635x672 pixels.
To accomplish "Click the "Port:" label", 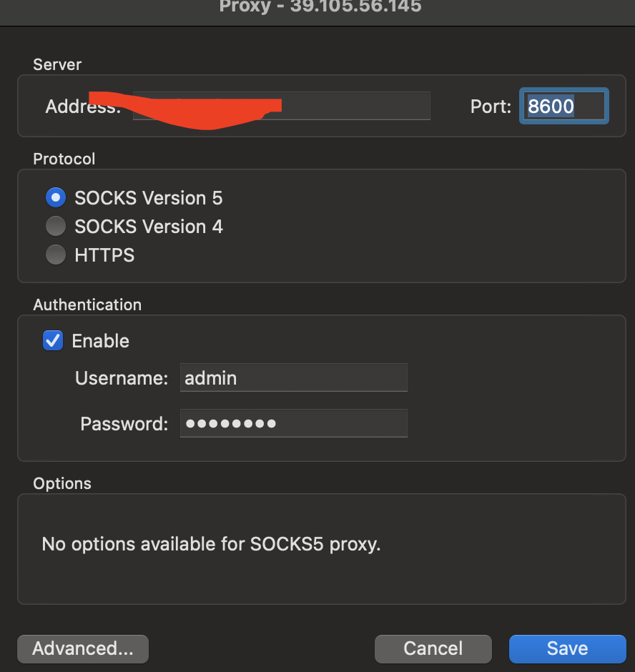I will coord(491,107).
